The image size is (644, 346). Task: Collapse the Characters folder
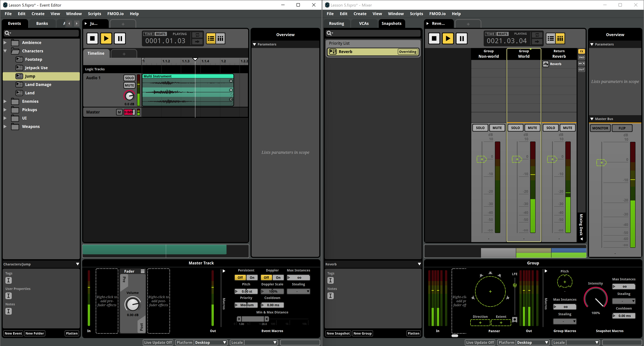click(5, 51)
